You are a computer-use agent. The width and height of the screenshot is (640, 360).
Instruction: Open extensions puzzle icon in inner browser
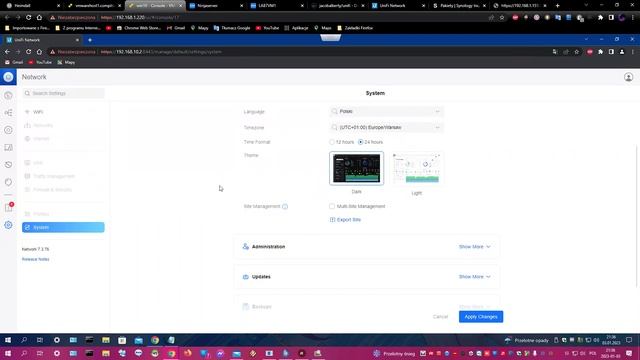tap(600, 52)
